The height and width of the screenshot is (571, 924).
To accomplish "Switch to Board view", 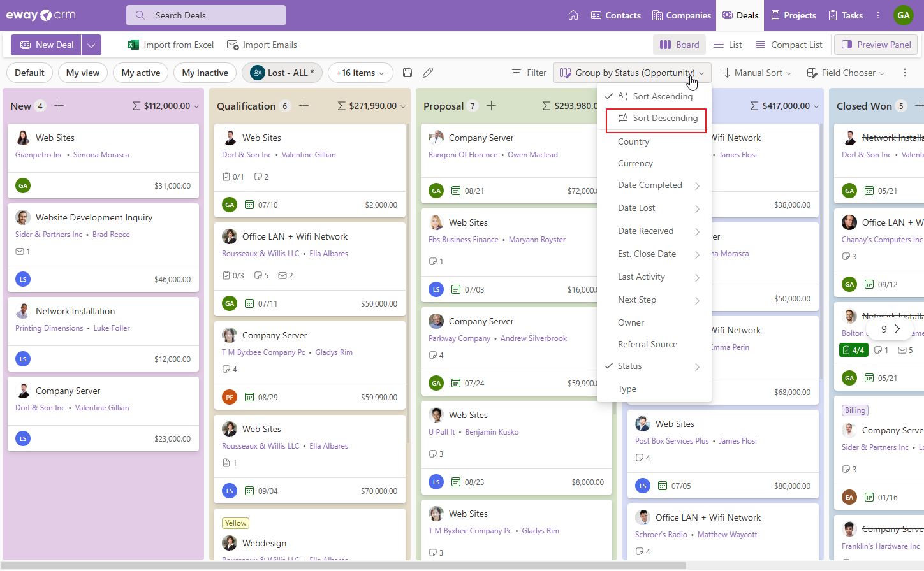I will coord(679,45).
